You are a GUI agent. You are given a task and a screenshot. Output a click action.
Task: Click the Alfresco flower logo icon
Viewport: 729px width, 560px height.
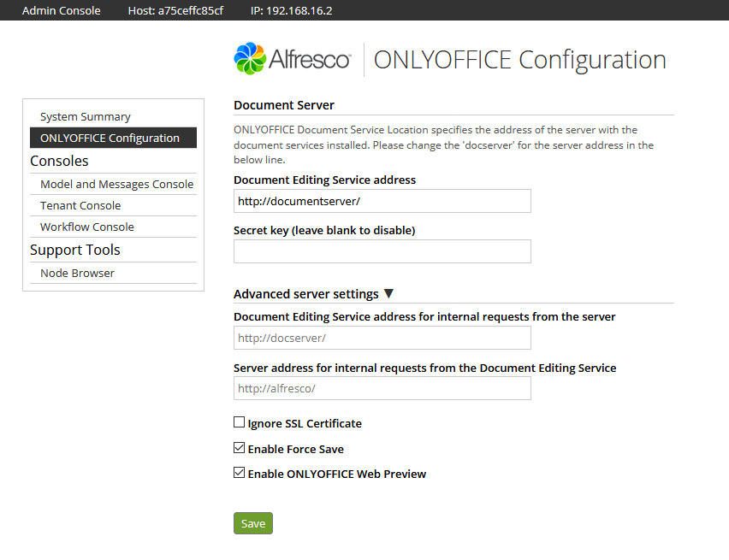click(x=250, y=58)
